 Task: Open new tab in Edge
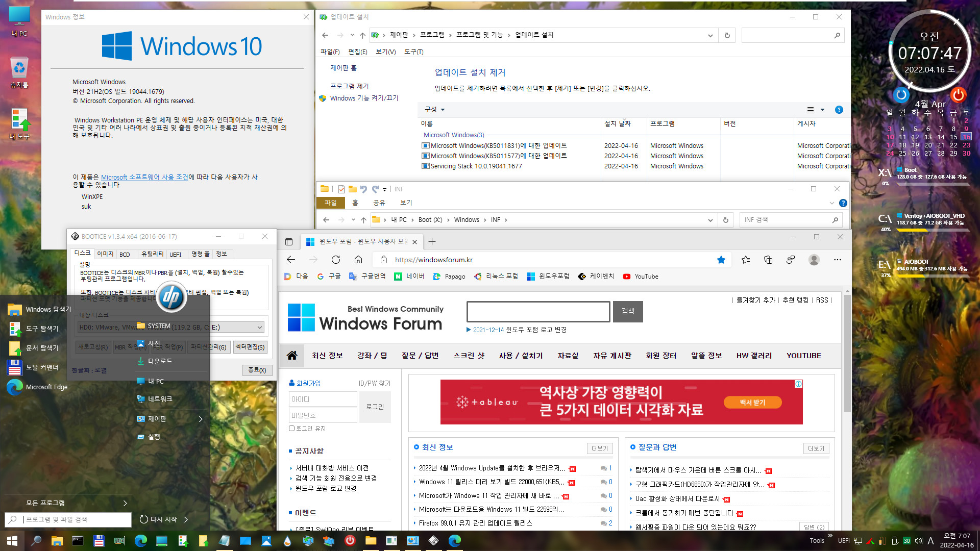(432, 242)
